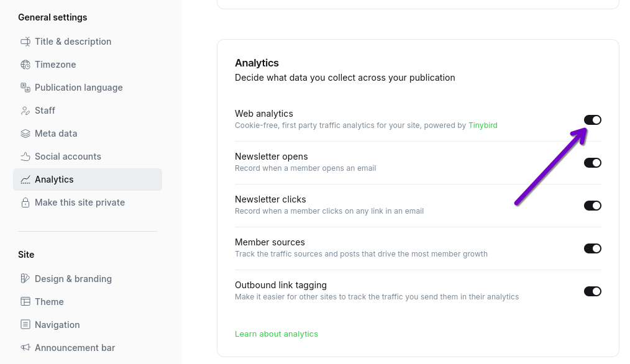Open the Tinybird link
630x364 pixels.
point(483,125)
